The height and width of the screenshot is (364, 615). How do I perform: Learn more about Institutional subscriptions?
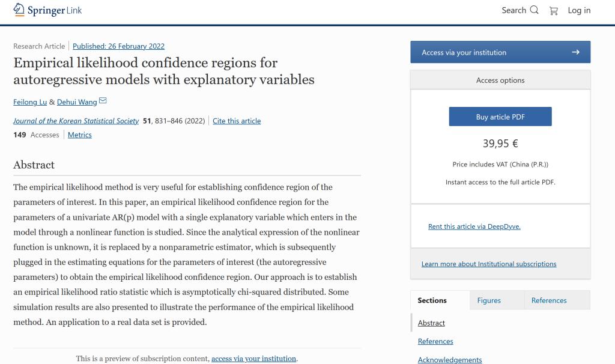pos(489,264)
